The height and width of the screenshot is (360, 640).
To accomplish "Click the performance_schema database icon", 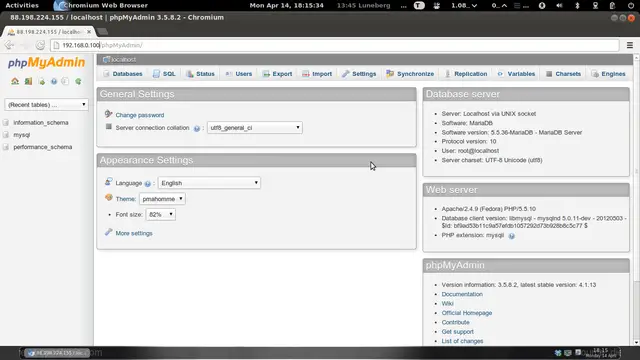I will (6, 147).
